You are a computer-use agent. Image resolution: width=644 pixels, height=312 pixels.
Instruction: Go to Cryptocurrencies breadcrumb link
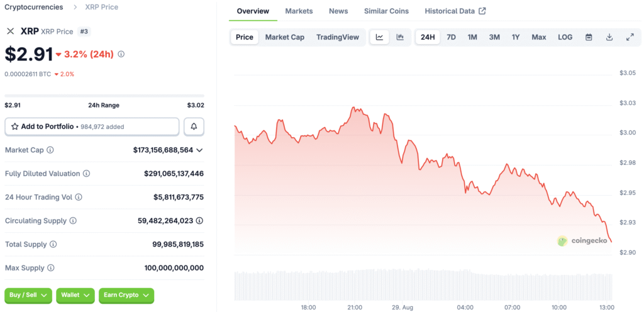[x=34, y=7]
